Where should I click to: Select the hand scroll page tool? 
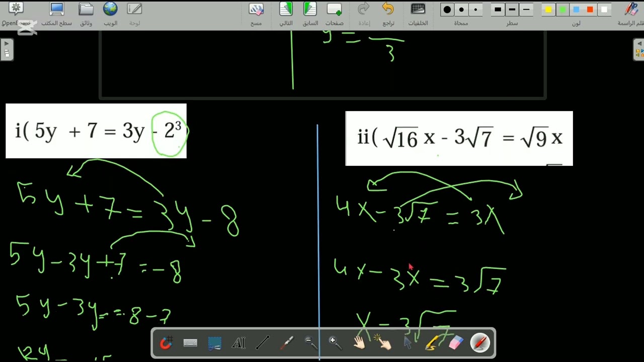(x=359, y=343)
